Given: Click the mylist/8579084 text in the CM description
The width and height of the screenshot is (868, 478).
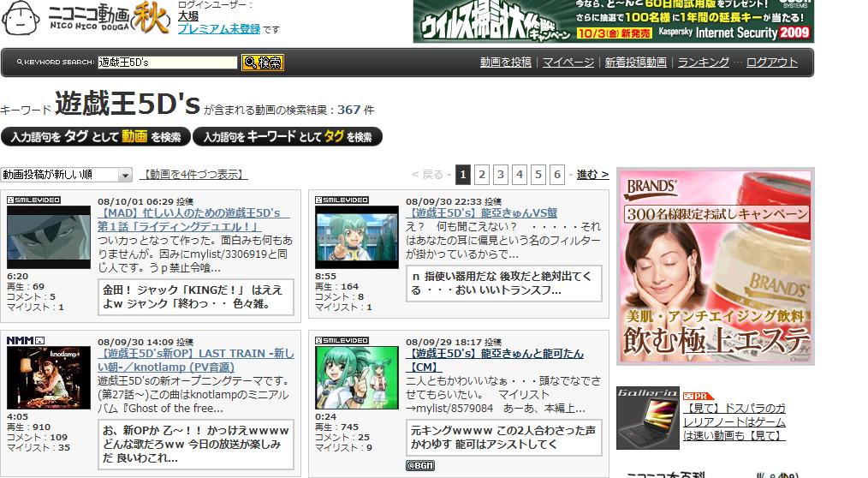Looking at the screenshot, I should 455,409.
